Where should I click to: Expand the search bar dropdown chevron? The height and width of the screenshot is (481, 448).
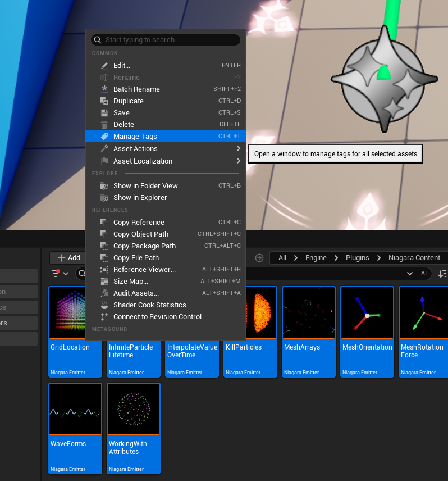(x=409, y=274)
